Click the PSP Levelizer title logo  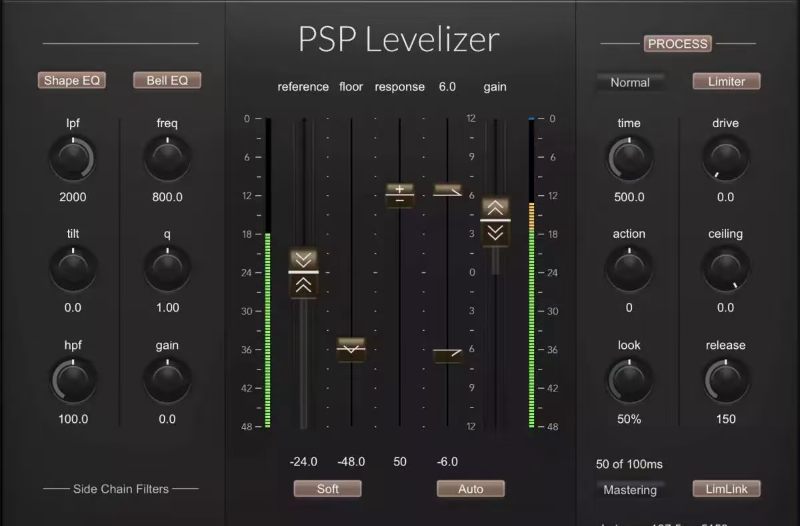398,39
